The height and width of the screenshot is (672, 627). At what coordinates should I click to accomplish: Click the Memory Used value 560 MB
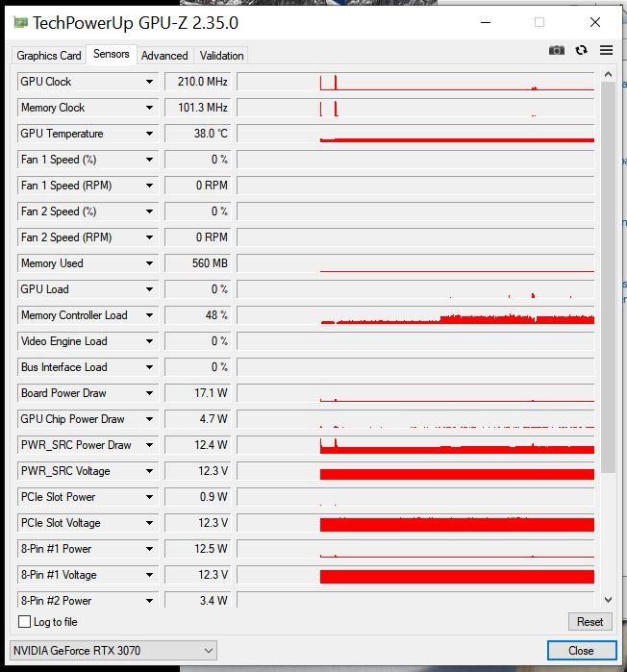tap(198, 263)
